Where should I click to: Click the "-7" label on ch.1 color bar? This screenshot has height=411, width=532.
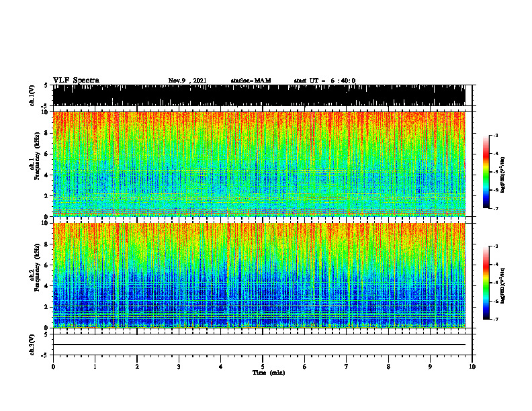tap(496, 208)
